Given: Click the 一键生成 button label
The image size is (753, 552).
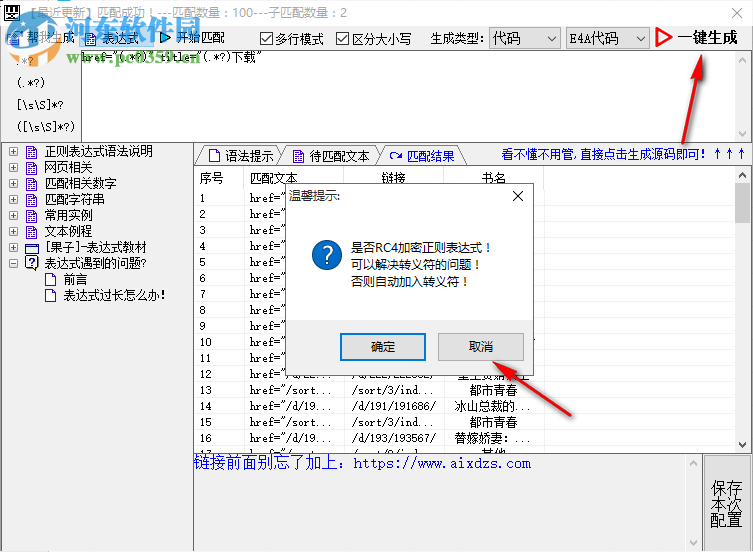Looking at the screenshot, I should coord(707,37).
